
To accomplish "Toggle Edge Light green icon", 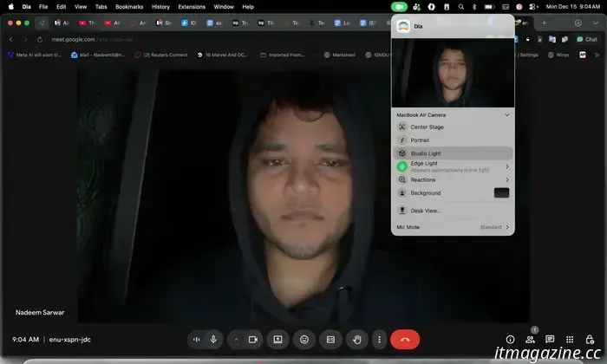I will pos(402,166).
